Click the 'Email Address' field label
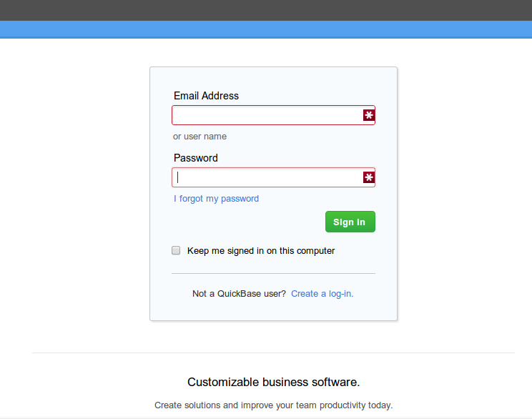Image resolution: width=532 pixels, height=419 pixels. (x=206, y=96)
